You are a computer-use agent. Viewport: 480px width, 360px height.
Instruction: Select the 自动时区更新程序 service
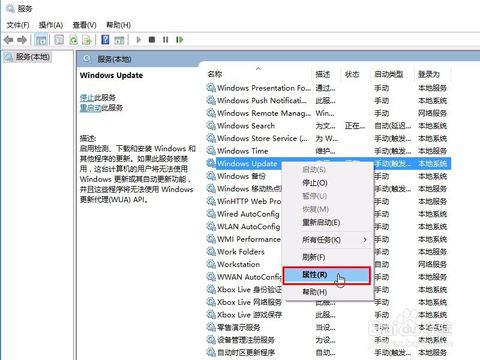point(328,352)
